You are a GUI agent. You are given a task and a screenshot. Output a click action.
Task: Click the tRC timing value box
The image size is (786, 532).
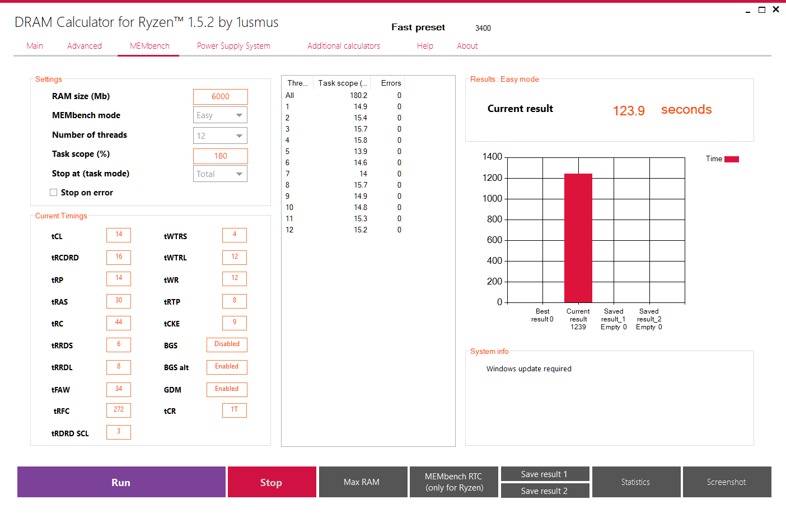[x=119, y=323]
